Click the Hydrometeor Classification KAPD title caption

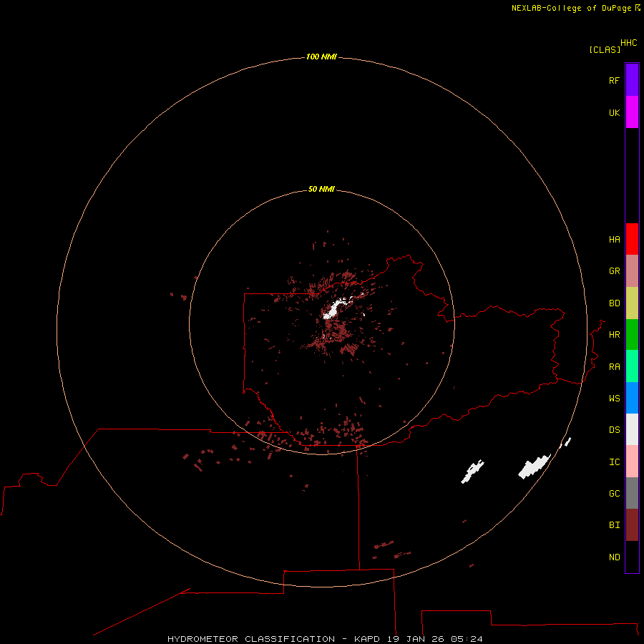click(x=325, y=639)
